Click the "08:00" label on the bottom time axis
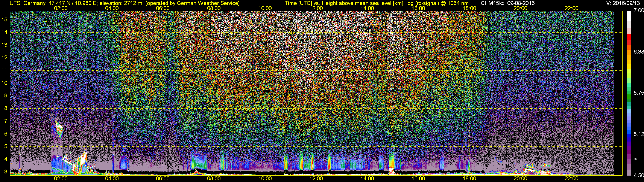The height and width of the screenshot is (182, 644). [214, 179]
